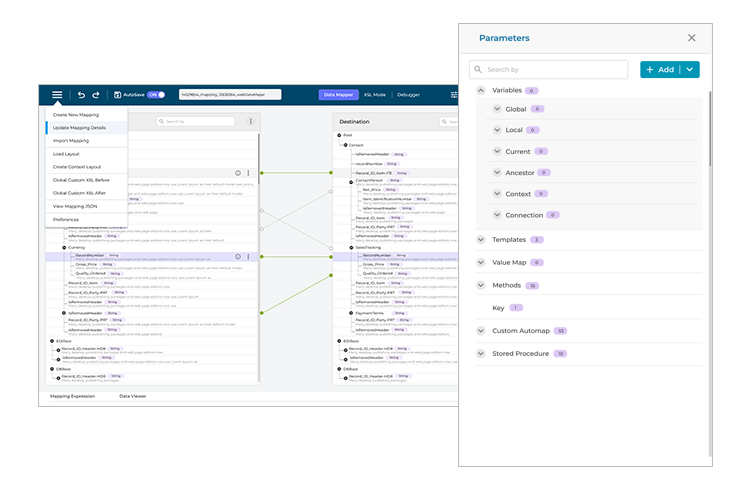
Task: Close the Parameters panel
Action: (691, 38)
